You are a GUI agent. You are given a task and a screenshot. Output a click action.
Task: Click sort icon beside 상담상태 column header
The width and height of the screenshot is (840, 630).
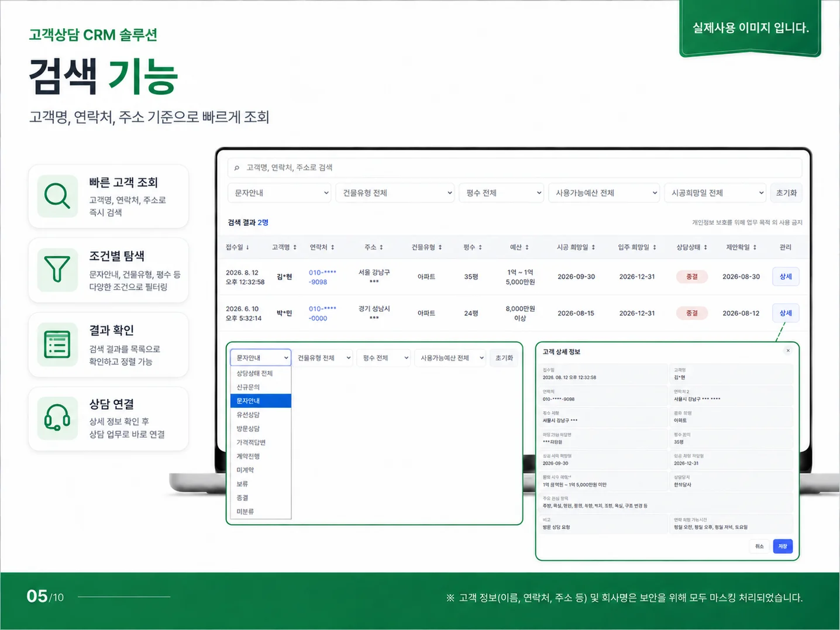(705, 247)
